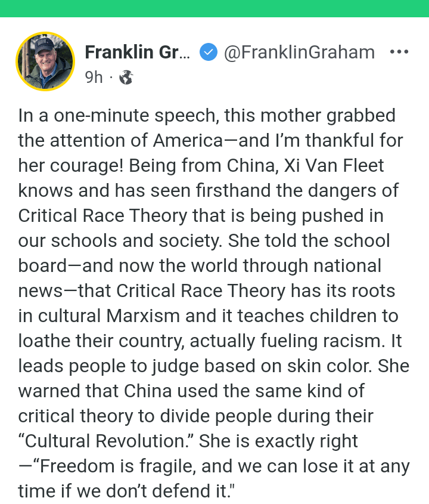The height and width of the screenshot is (504, 429).
Task: Click the author name "Franklin Gr…"
Action: pos(136,52)
